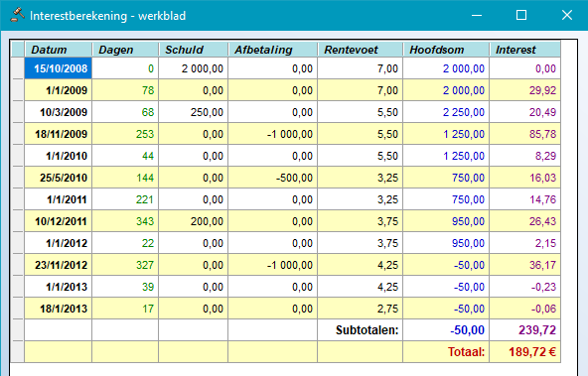This screenshot has height=376, width=588.
Task: Click the row selector for 18/1/2013 row
Action: point(18,309)
